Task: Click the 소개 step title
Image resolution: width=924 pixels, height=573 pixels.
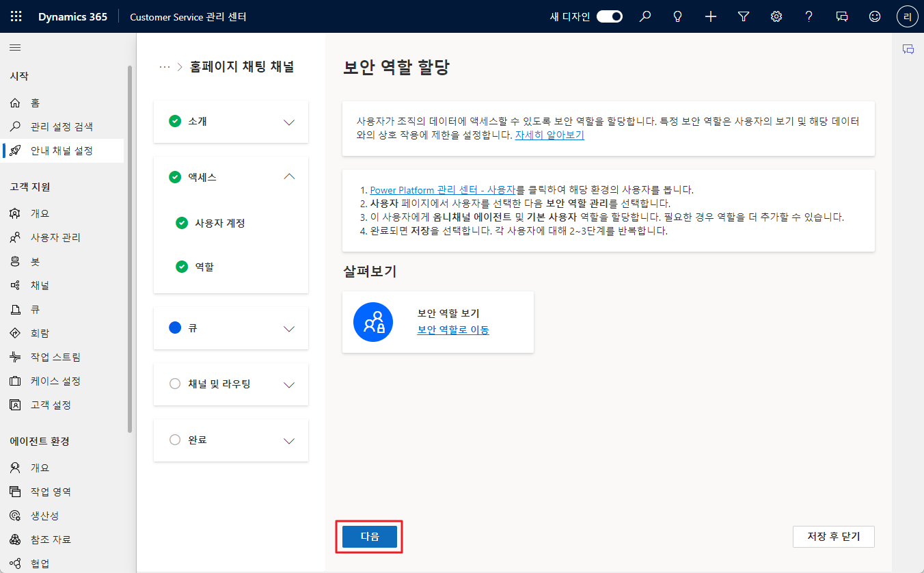Action: tap(198, 121)
